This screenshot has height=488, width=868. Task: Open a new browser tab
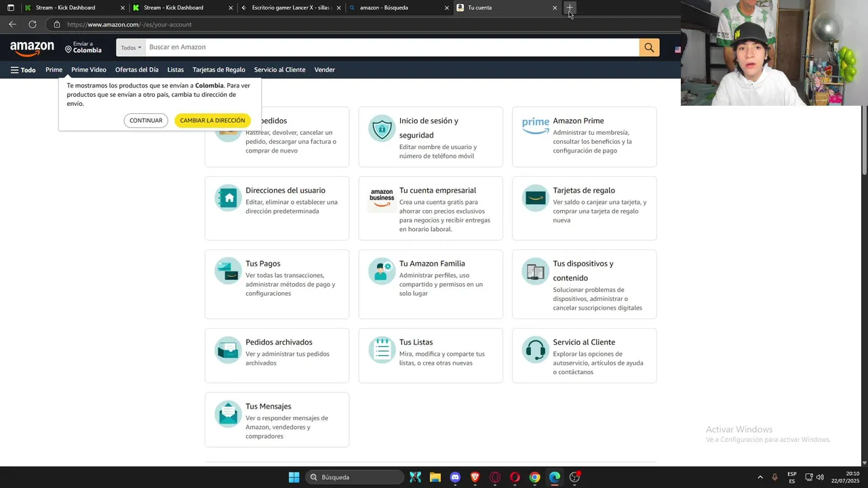coord(570,8)
